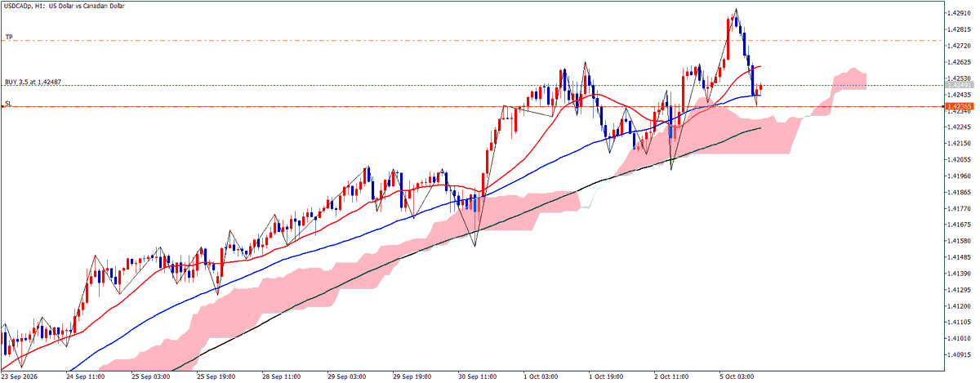This screenshot has height=383, width=980.
Task: Click the 1.42910 price axis label
Action: point(960,13)
